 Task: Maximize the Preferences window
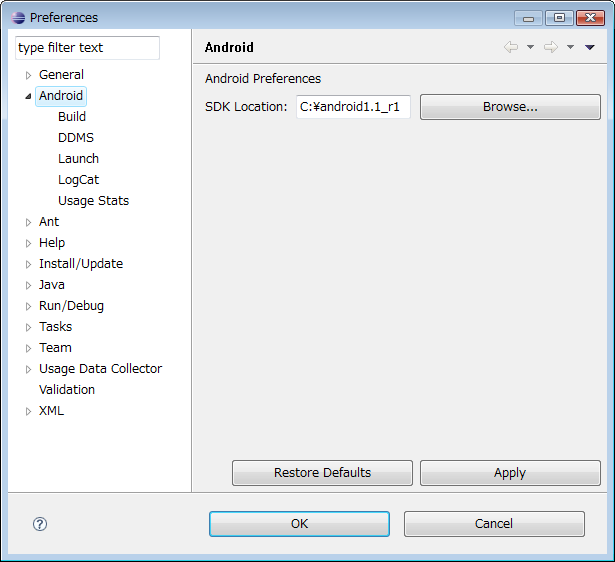559,18
